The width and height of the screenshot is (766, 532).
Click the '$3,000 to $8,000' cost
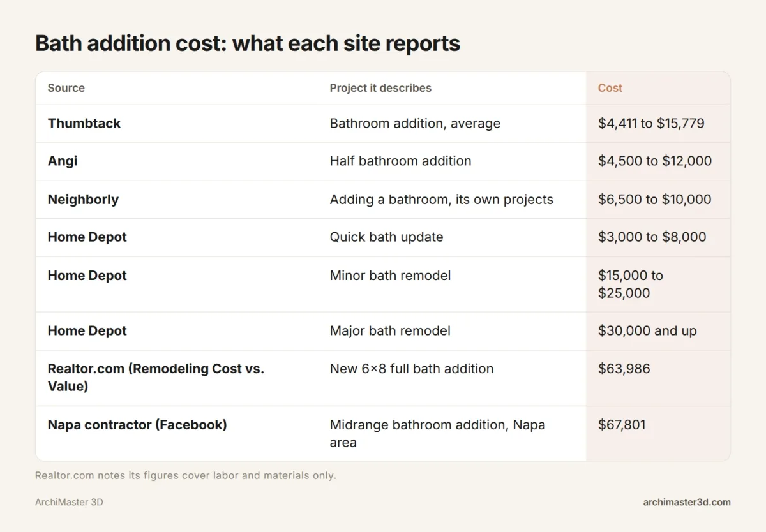point(652,237)
